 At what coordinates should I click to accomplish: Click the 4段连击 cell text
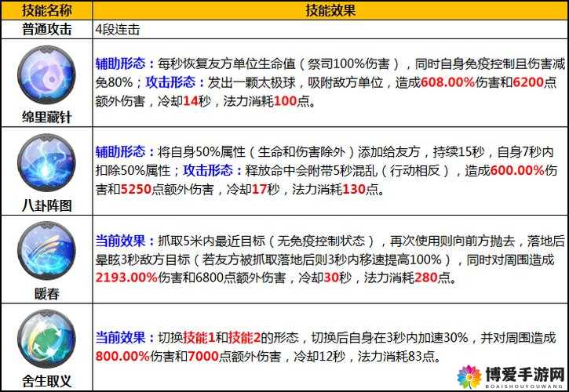118,29
